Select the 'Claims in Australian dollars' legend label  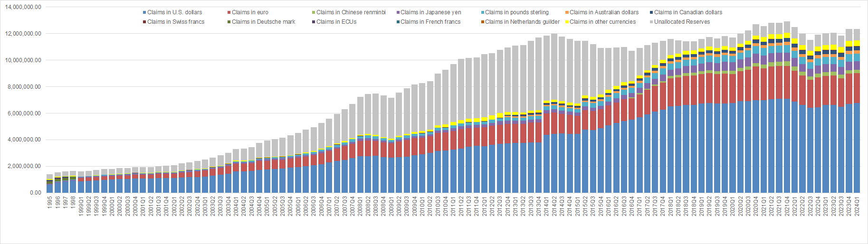pyautogui.click(x=604, y=12)
